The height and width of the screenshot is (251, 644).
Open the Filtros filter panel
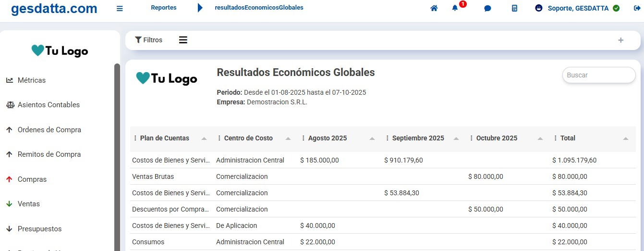[149, 40]
